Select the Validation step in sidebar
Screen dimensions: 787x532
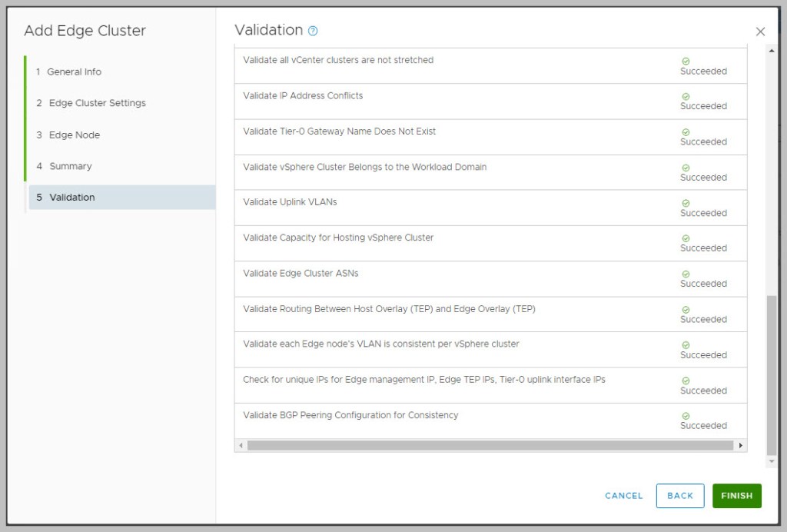pyautogui.click(x=71, y=198)
